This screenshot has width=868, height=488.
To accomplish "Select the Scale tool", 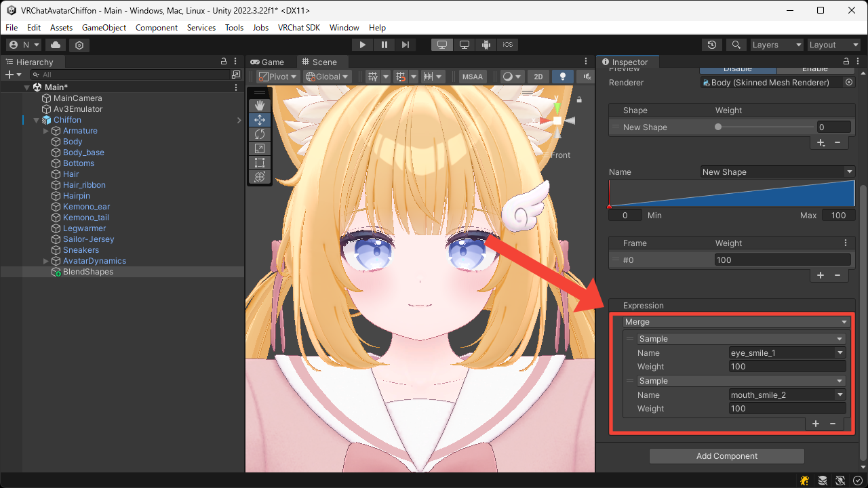I will [x=259, y=148].
